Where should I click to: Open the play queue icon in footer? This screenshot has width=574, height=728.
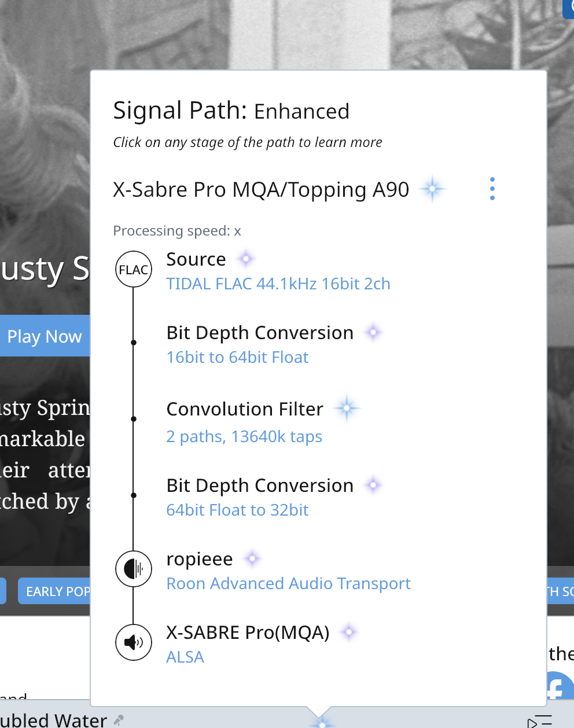coord(539,722)
